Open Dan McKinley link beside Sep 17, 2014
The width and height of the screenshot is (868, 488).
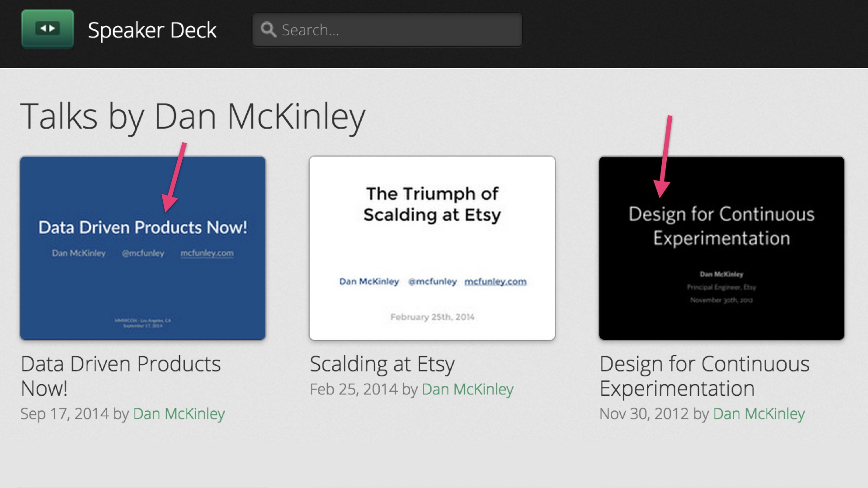179,413
